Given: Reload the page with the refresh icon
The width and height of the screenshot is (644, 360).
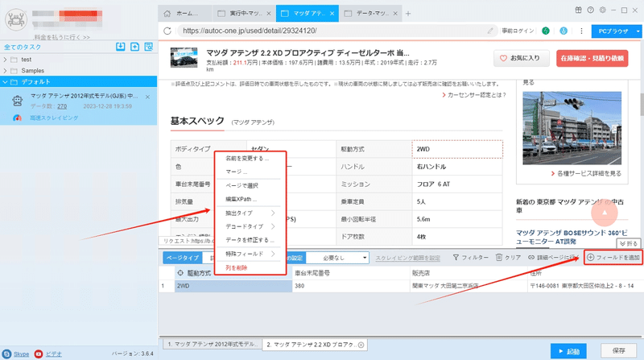Looking at the screenshot, I should click(x=167, y=31).
